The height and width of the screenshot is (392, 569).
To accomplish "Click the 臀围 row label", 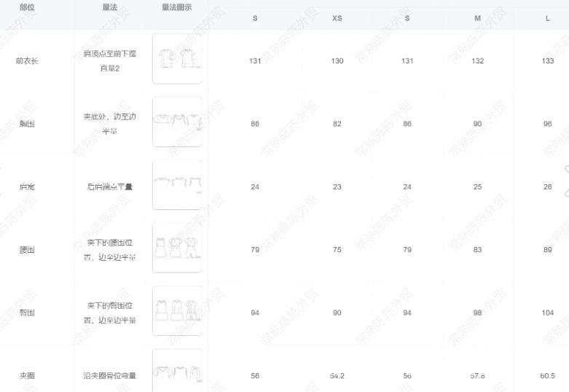I will coord(27,313).
